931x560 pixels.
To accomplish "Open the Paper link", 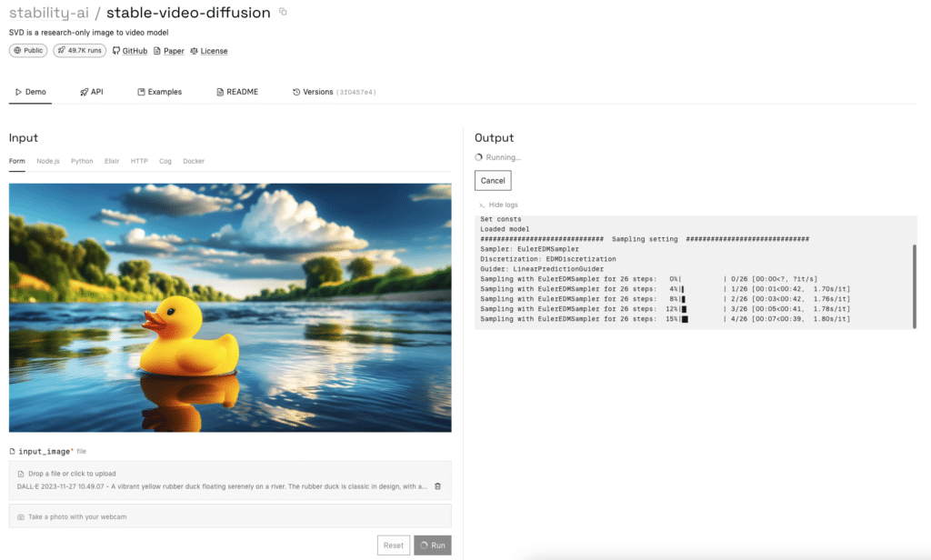I will 174,51.
